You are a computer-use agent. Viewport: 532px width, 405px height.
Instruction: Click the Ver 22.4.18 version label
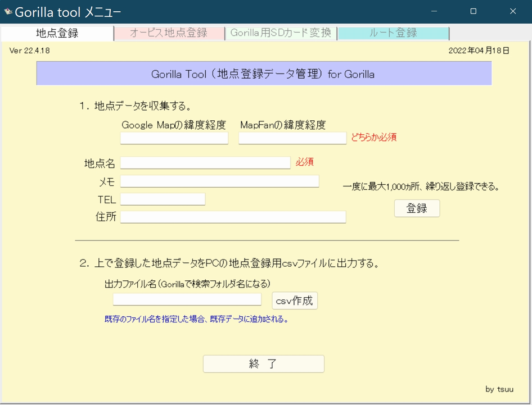coord(30,51)
